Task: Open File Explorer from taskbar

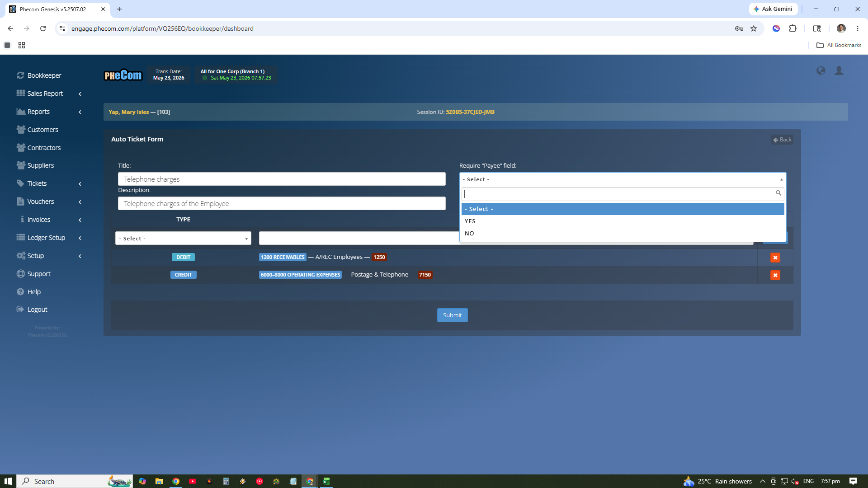Action: click(x=159, y=481)
